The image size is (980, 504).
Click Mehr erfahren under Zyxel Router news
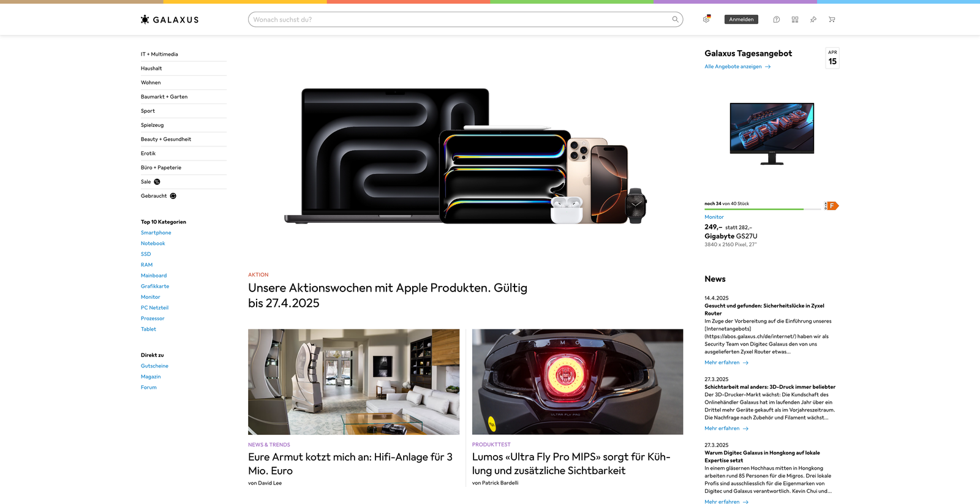tap(722, 363)
